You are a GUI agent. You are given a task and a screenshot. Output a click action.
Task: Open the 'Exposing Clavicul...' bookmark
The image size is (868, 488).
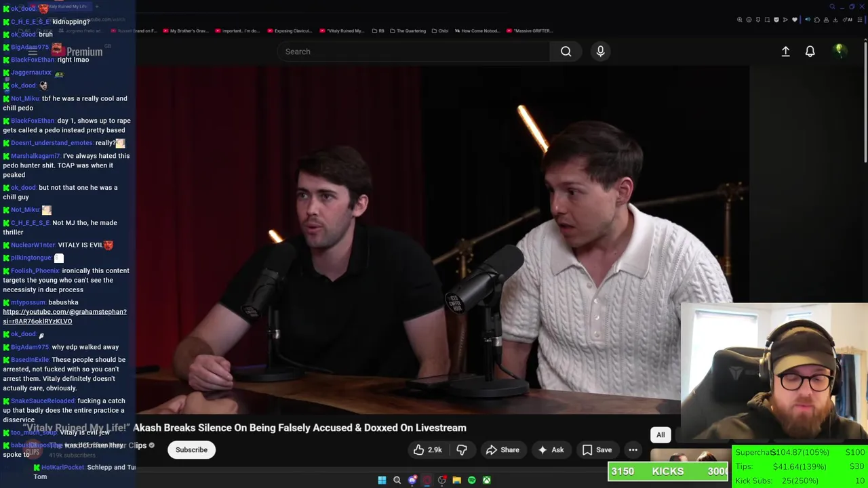coord(290,30)
